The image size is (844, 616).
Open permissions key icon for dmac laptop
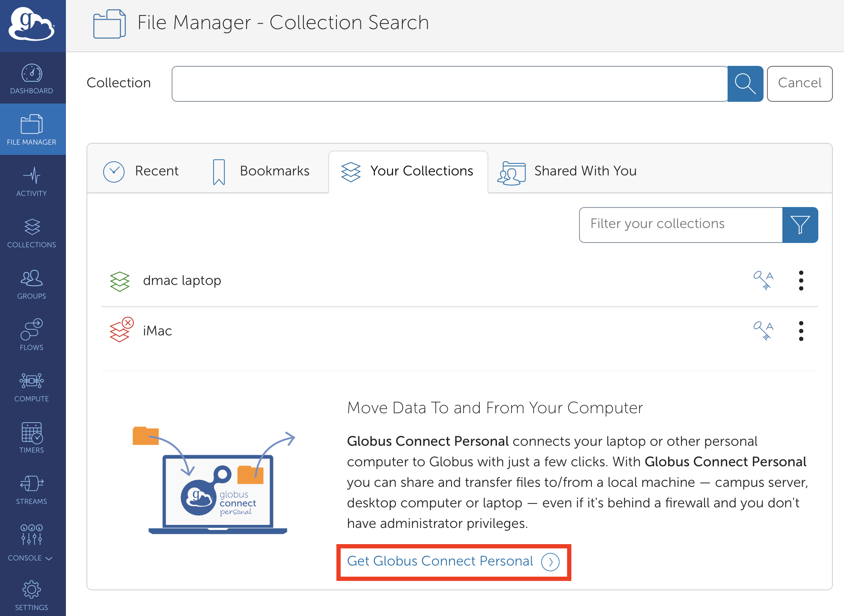763,280
